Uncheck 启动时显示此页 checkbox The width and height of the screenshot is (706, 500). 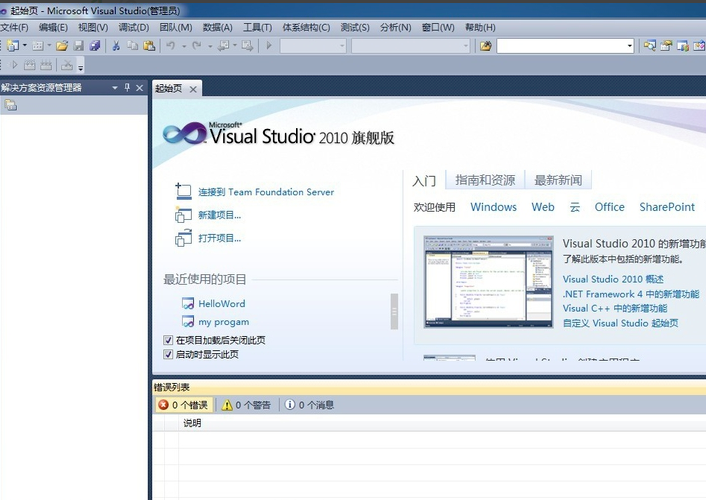click(x=168, y=354)
